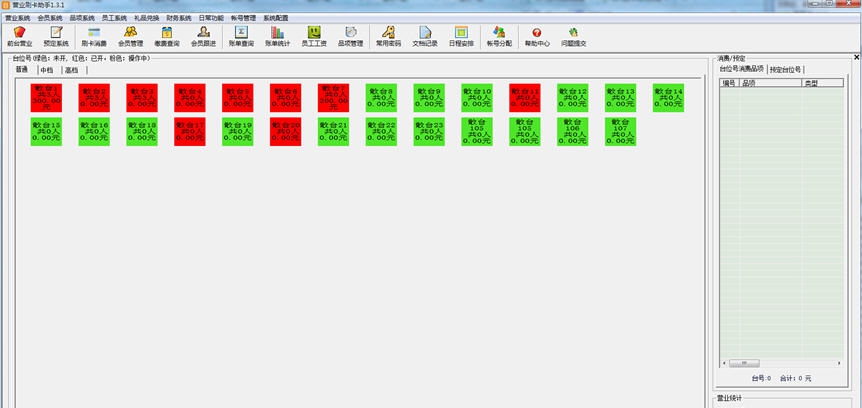Viewport: 862px width, 408px height.
Task: Open the 日常功能 menu
Action: point(211,18)
